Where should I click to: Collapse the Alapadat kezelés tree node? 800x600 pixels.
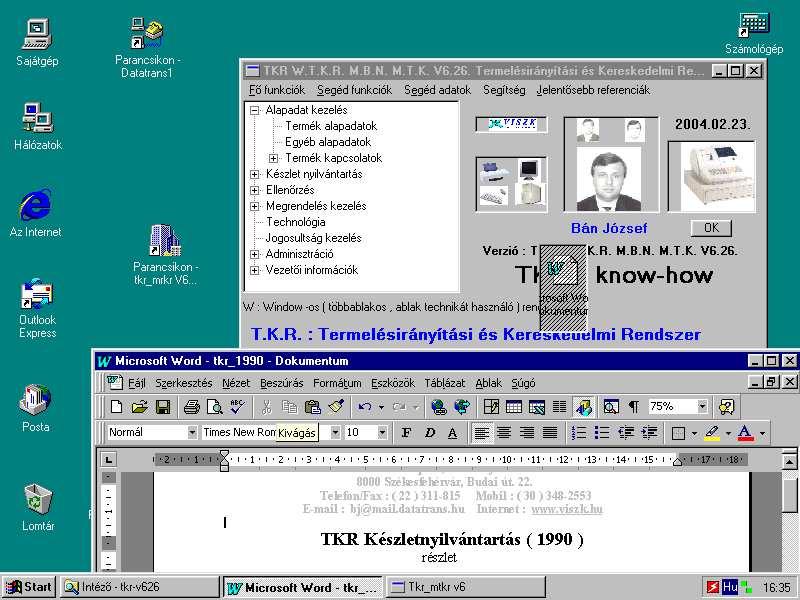(x=255, y=110)
